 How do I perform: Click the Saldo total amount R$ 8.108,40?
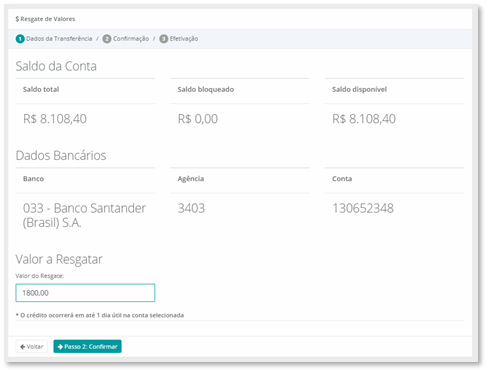tap(55, 119)
